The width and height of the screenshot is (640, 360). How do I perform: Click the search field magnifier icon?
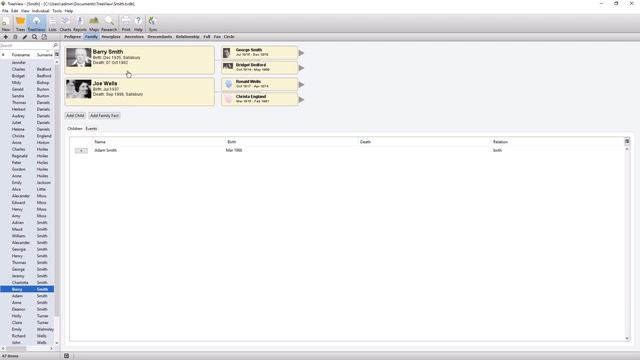click(56, 45)
